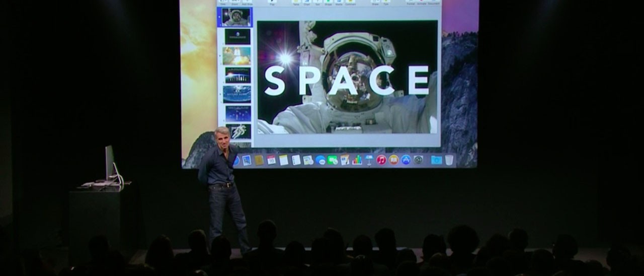Select the fifth slide thumbnail showing Earth
Screen dimensions: 644x276
(237, 94)
